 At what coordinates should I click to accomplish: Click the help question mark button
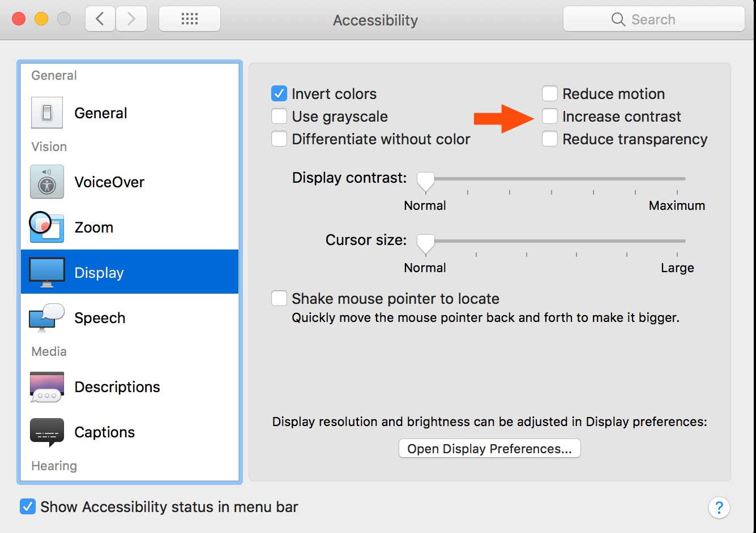(719, 507)
